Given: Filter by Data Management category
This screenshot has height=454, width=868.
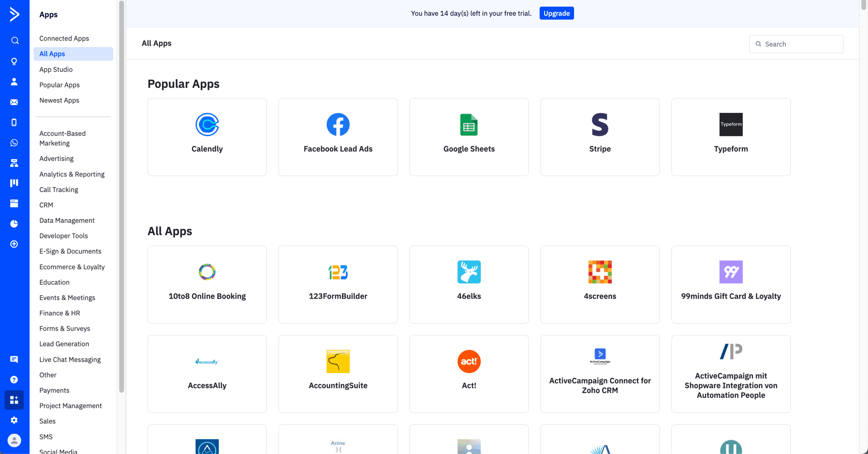Looking at the screenshot, I should [x=67, y=220].
